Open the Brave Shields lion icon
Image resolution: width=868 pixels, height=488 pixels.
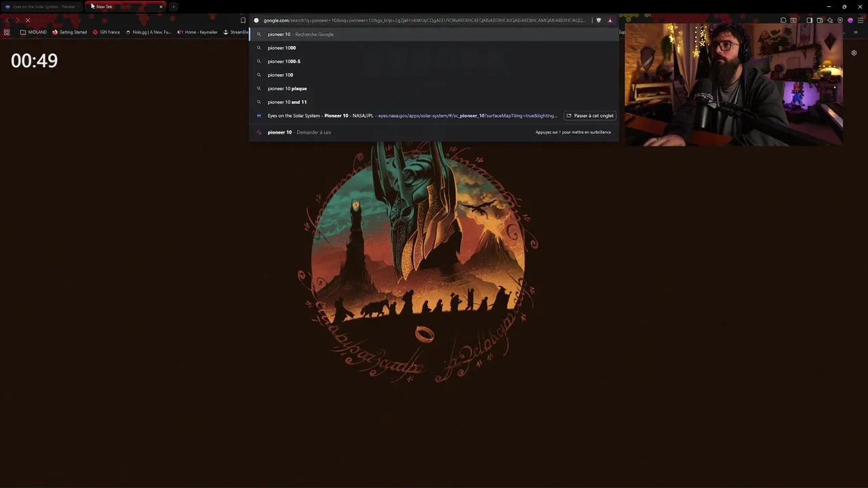tap(598, 20)
